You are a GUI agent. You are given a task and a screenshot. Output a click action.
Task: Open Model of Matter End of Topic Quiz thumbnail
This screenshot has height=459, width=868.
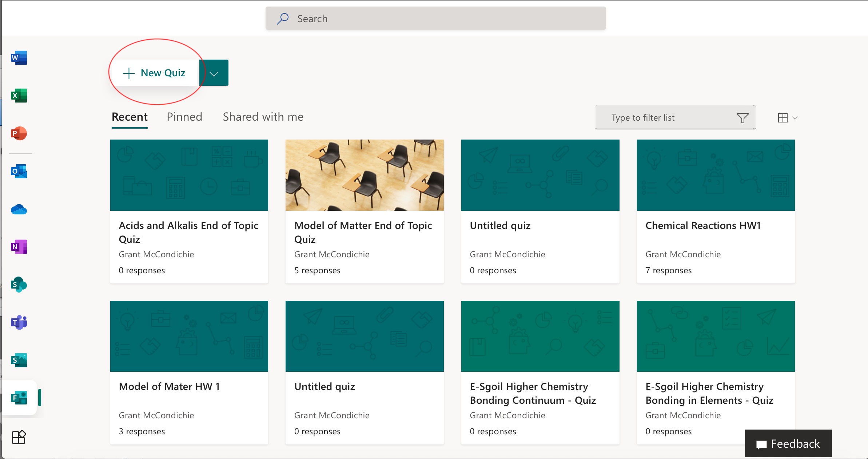[x=365, y=175]
